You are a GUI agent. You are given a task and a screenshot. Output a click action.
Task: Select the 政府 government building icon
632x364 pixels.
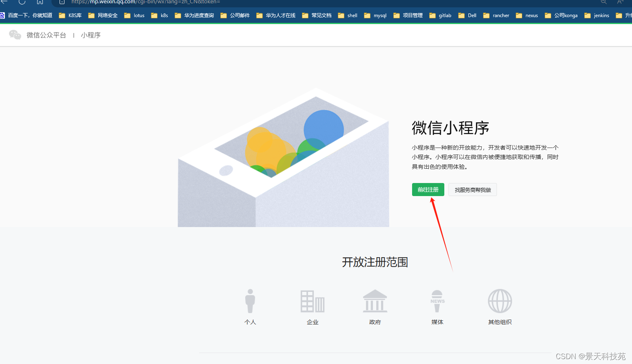coord(375,301)
